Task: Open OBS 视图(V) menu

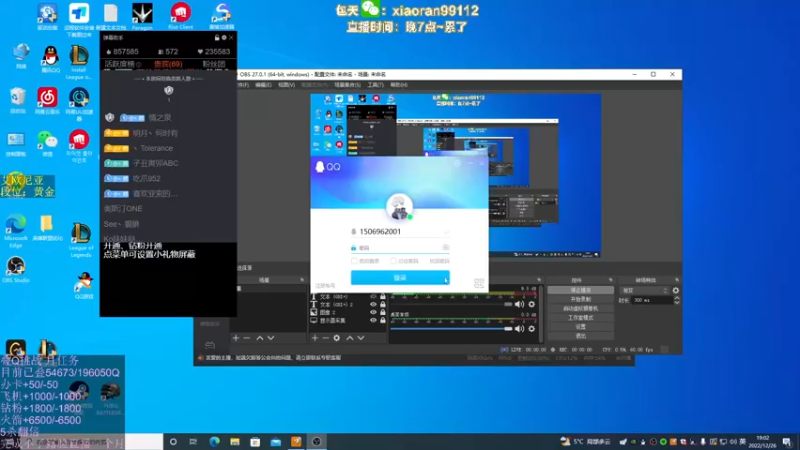Action: (287, 85)
